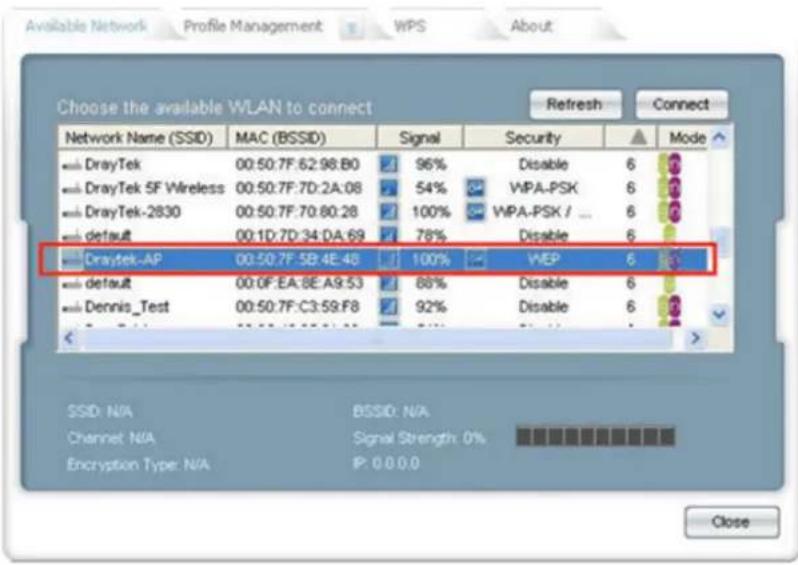Click the horizontal scroll left arrow
Viewport: 798px width, 565px height.
click(x=70, y=338)
